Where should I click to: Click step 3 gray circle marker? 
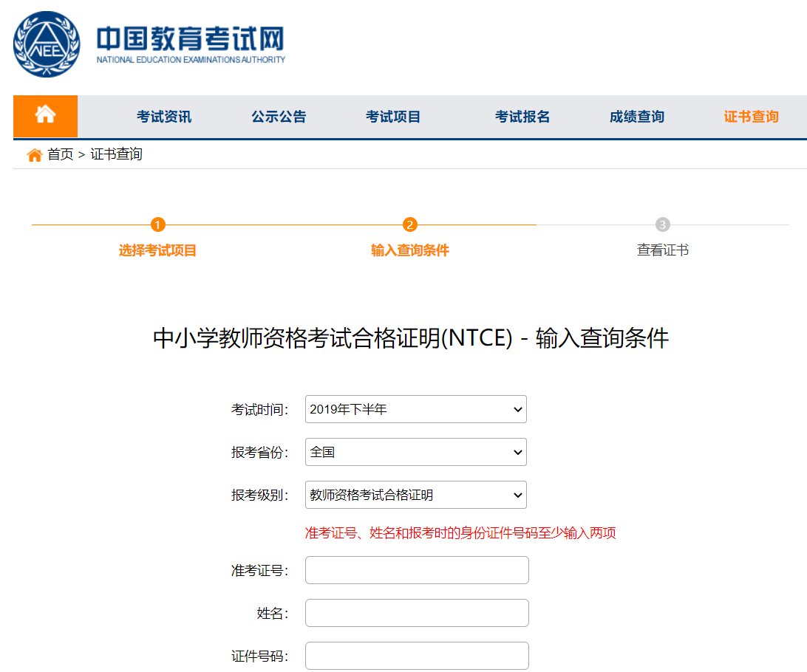(662, 224)
